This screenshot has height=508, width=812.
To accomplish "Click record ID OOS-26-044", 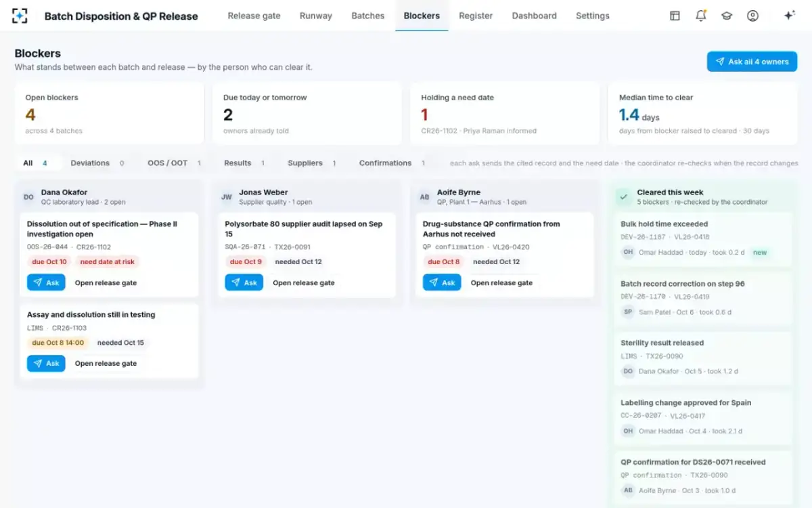I will (47, 247).
